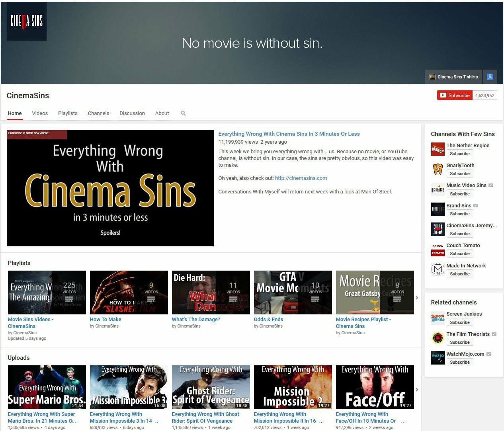Open the About tab

162,113
